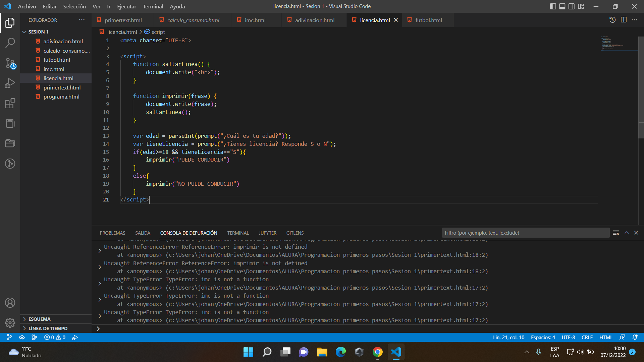Screen dimensions: 644x362
Task: Click the debug launch icon in status bar
Action: click(x=75, y=338)
